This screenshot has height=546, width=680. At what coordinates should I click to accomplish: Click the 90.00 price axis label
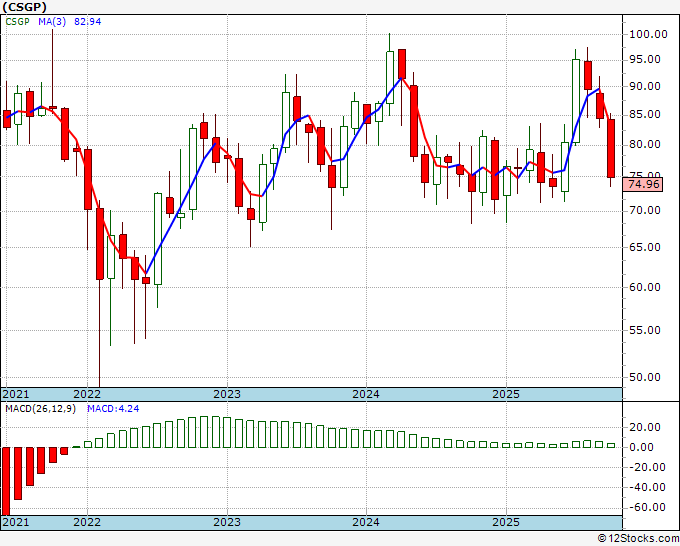pos(645,86)
